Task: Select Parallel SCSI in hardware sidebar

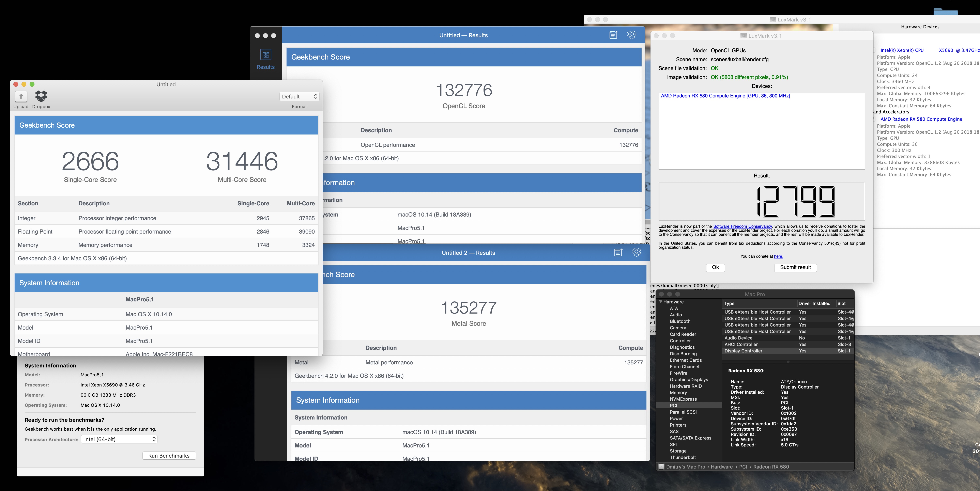Action: (x=683, y=412)
